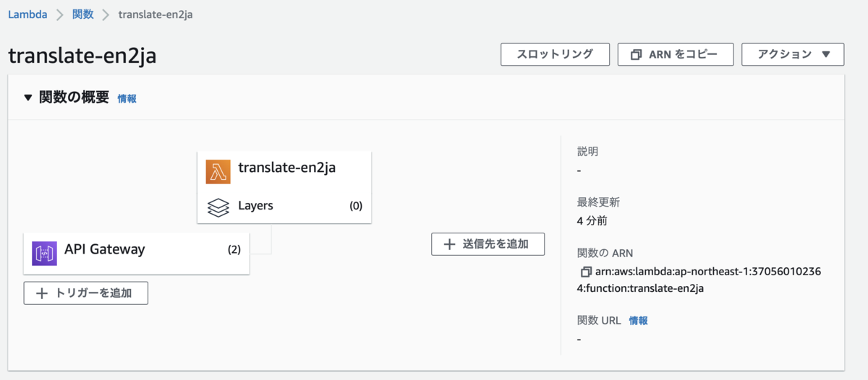
Task: Open the 情報 link next to 関数 URL
Action: click(638, 321)
